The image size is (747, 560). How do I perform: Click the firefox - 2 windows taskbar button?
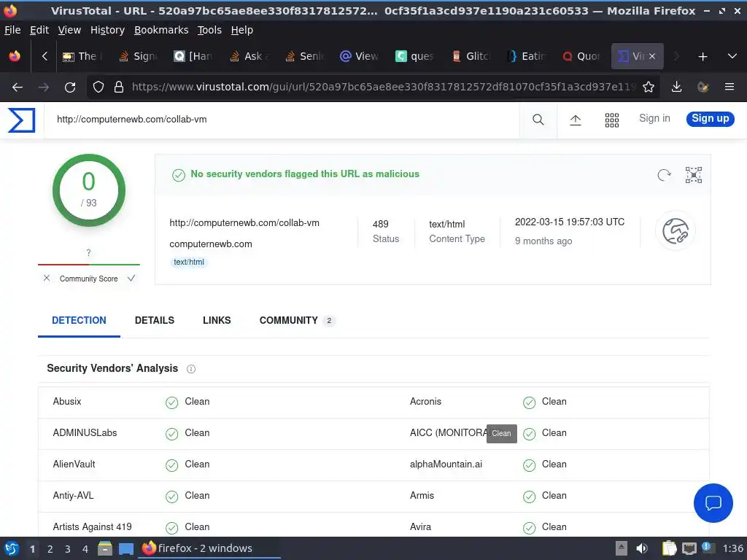pyautogui.click(x=209, y=548)
